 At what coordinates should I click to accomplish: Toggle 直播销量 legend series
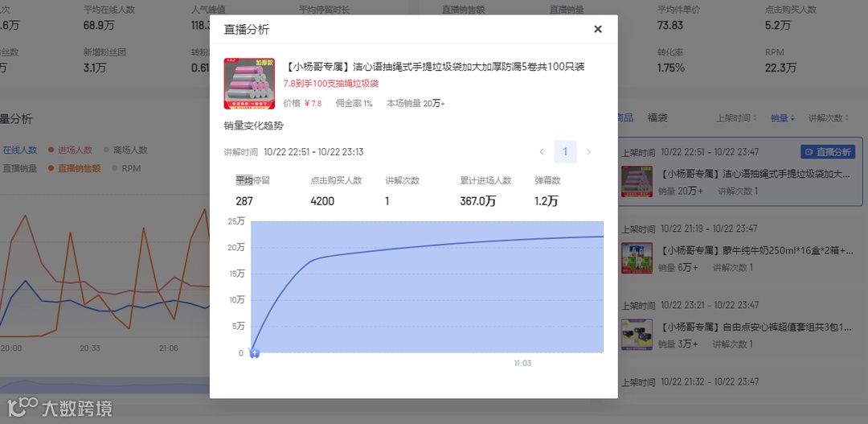coord(18,168)
